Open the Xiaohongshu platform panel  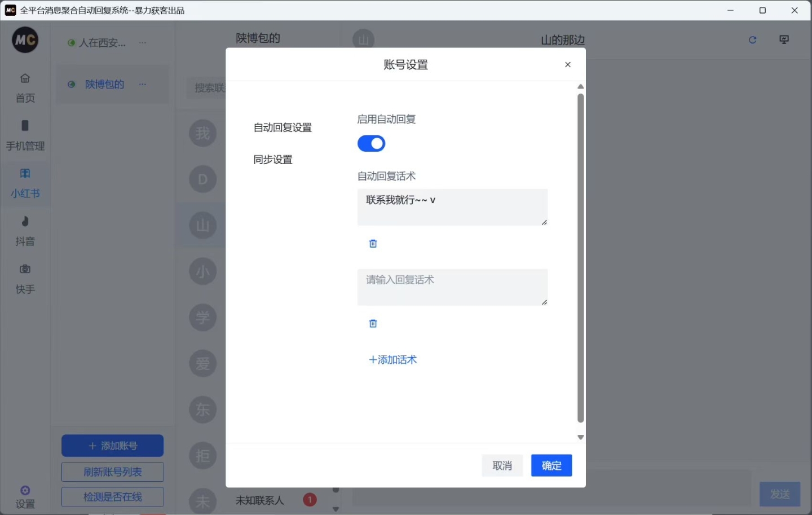tap(25, 183)
